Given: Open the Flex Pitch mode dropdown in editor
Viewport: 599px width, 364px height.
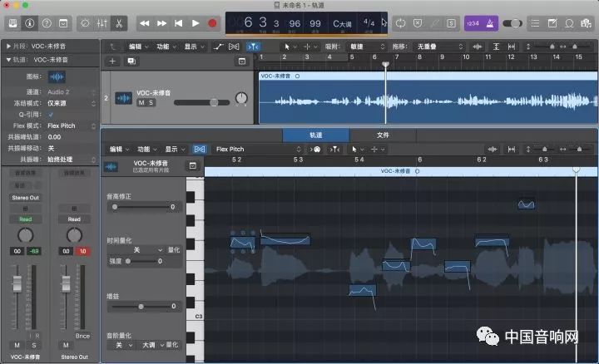Looking at the screenshot, I should coord(258,150).
